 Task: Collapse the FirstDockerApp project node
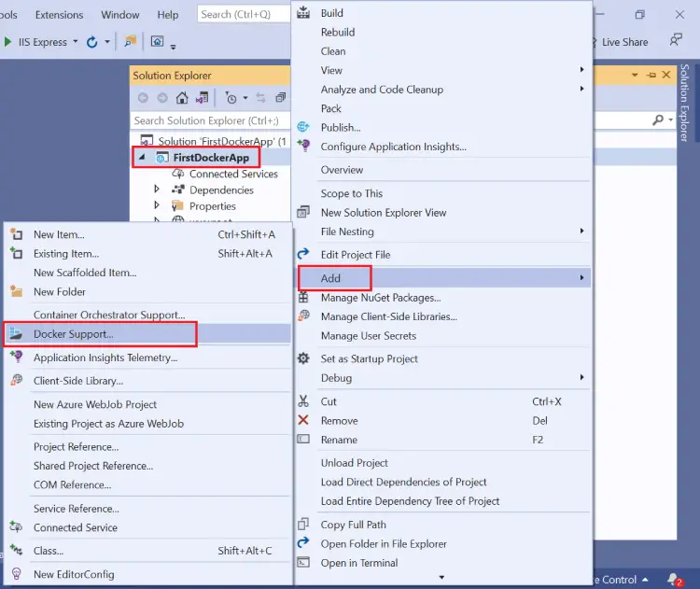point(143,157)
